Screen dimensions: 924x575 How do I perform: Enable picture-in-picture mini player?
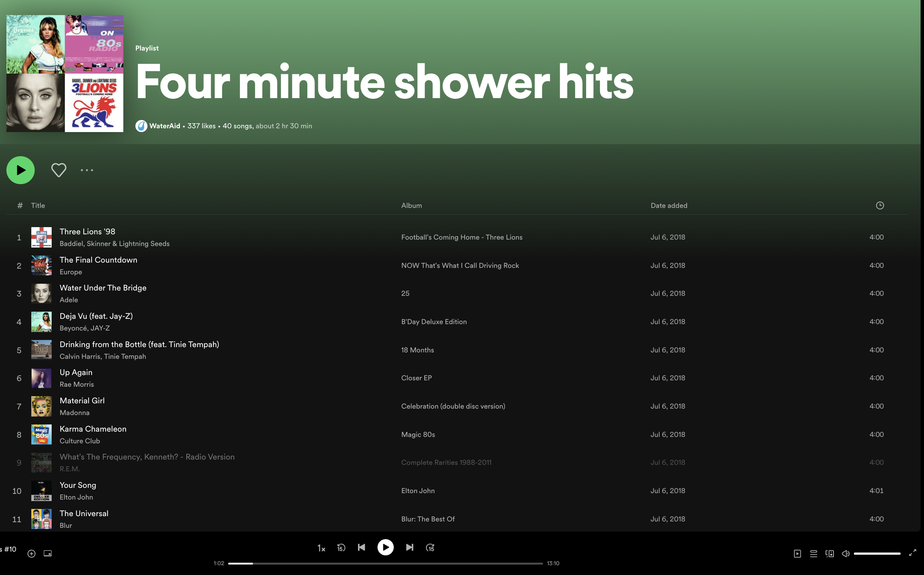pyautogui.click(x=48, y=553)
